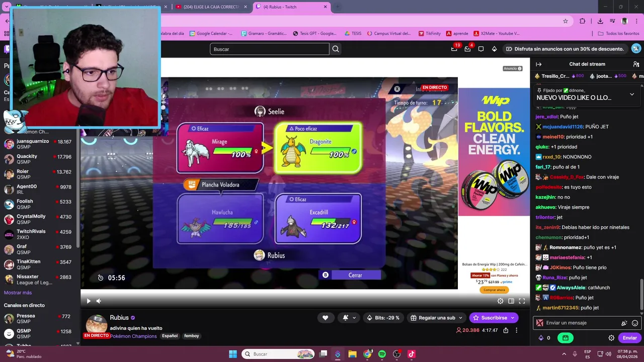Image resolution: width=644 pixels, height=362 pixels.
Task: Click the chat celebration party icon
Action: (624, 323)
